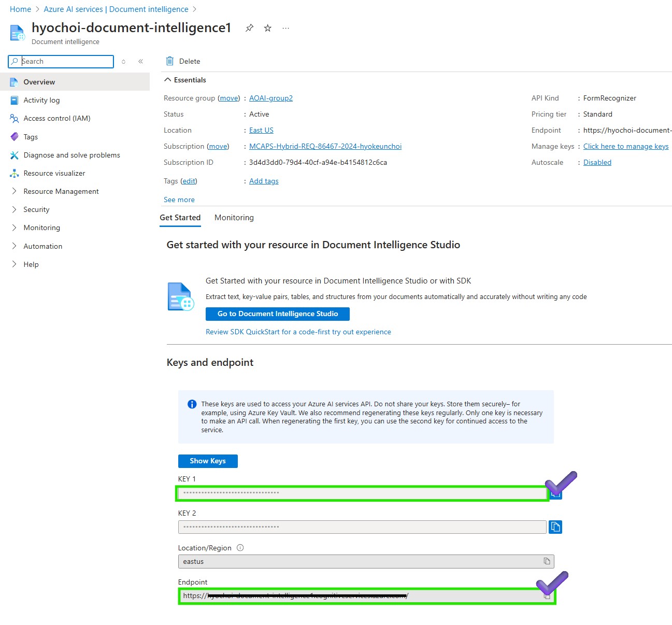672x625 pixels.
Task: Pin the resource to dashboard
Action: 249,28
